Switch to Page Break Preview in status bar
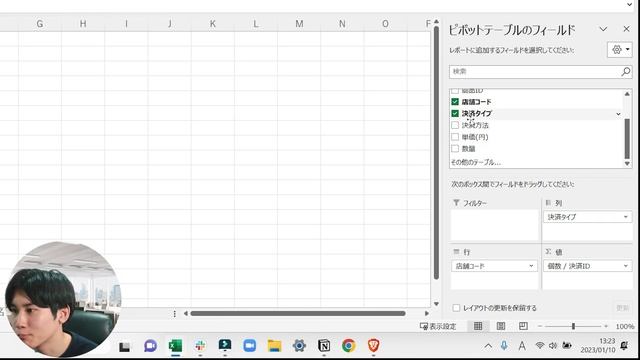 click(x=523, y=326)
